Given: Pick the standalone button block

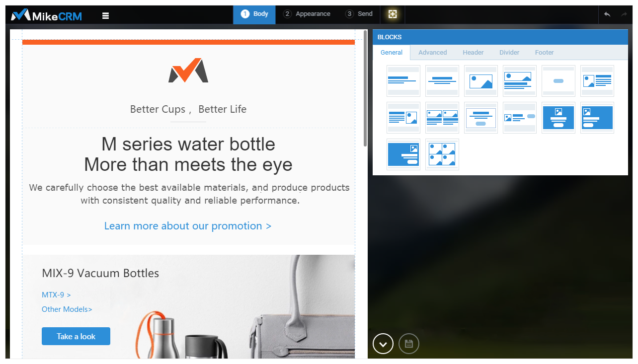Looking at the screenshot, I should pyautogui.click(x=558, y=81).
